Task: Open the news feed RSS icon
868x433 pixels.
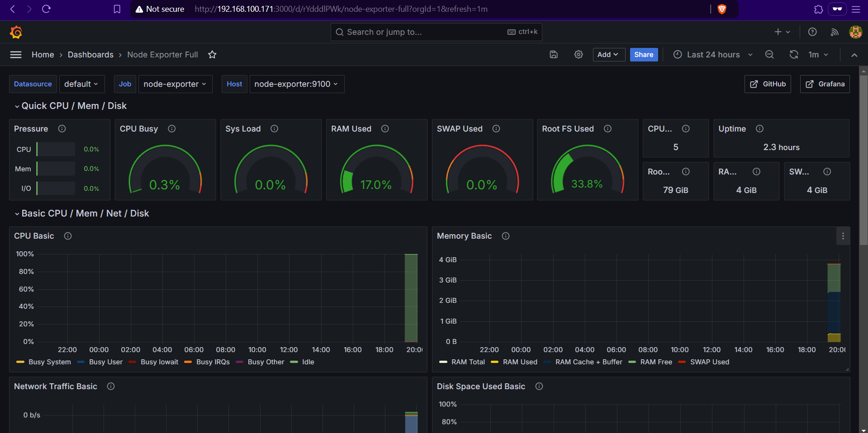Action: pos(835,32)
